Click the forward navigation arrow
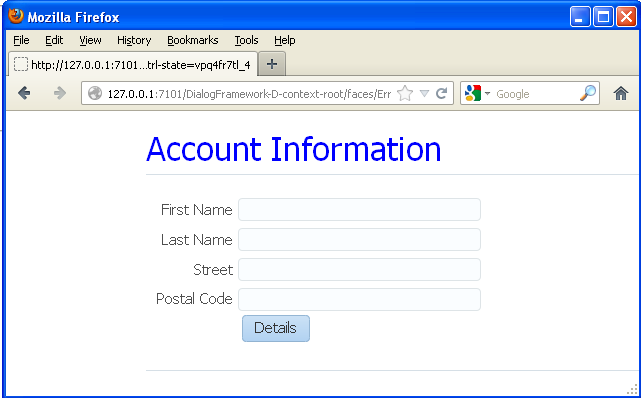Viewport: 641px width, 398px height. click(x=60, y=93)
